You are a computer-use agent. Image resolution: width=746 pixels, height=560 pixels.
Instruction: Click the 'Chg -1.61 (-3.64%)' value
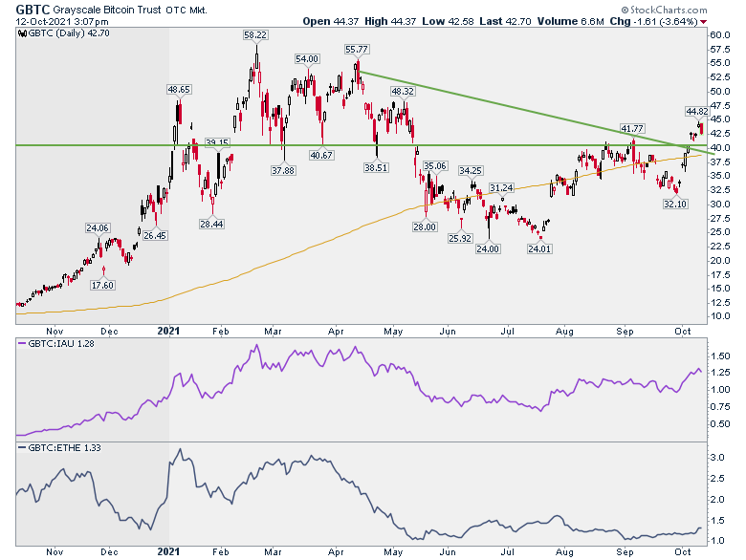[653, 21]
